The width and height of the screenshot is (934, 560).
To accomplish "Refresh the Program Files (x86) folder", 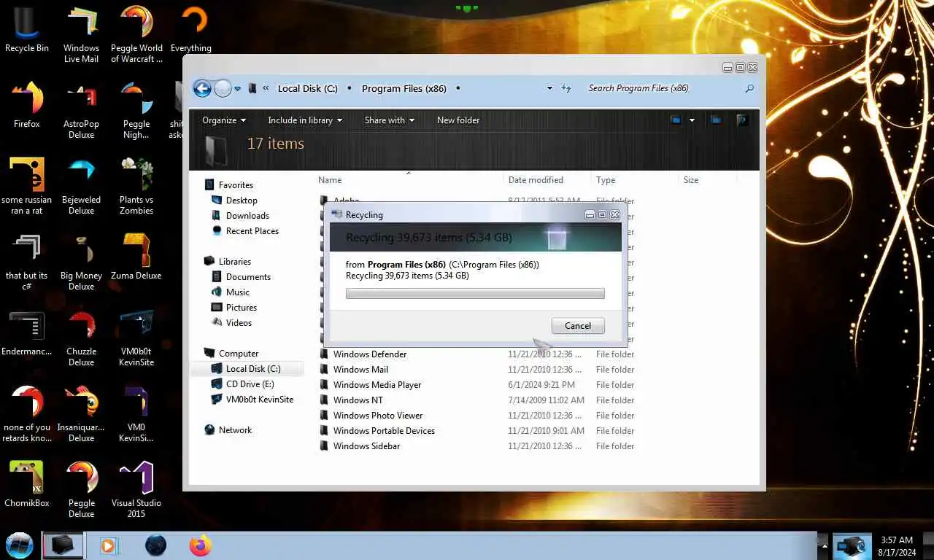I will pos(566,88).
